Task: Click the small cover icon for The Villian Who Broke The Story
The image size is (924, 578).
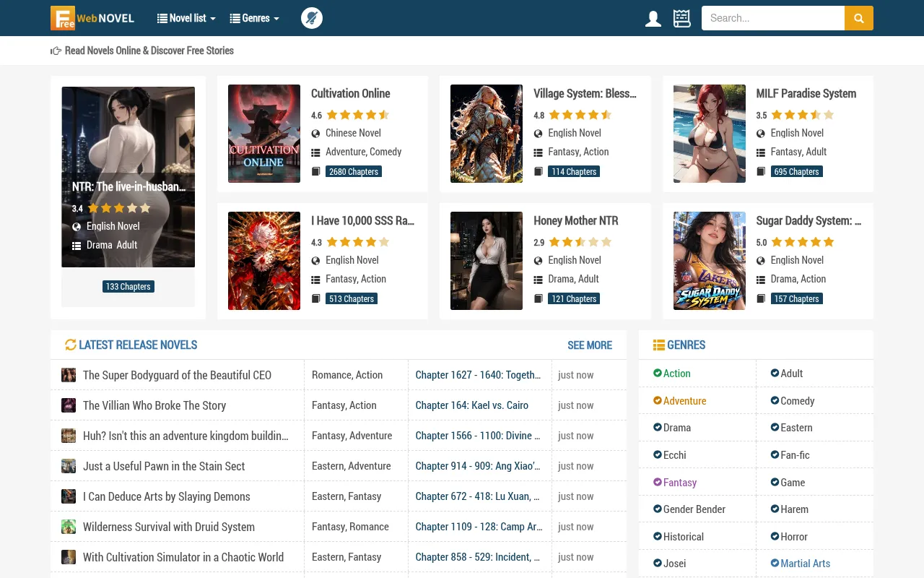Action: (x=69, y=405)
